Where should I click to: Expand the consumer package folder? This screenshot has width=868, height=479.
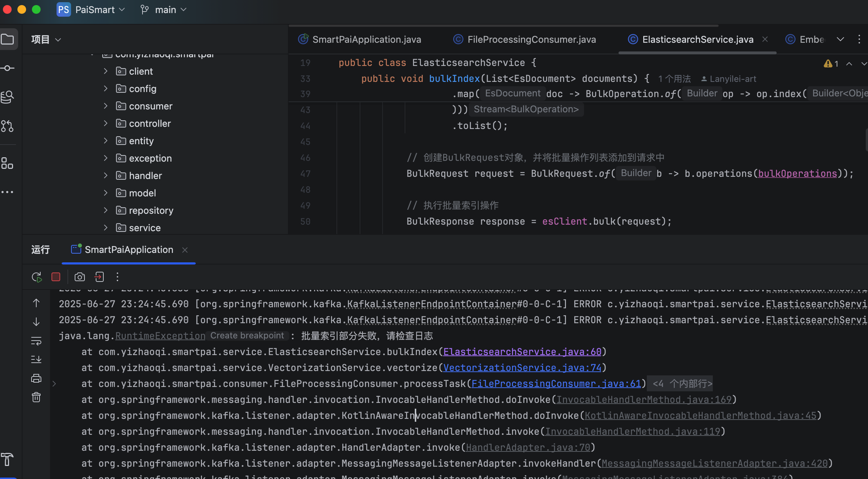[106, 106]
